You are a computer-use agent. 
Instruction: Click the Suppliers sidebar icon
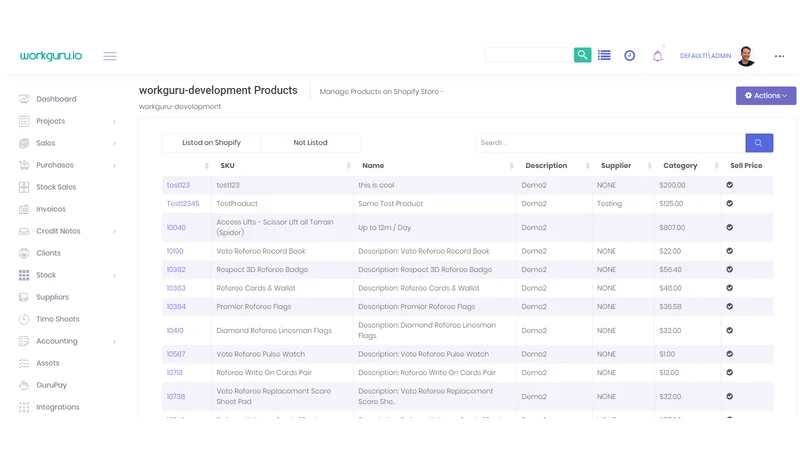click(24, 297)
